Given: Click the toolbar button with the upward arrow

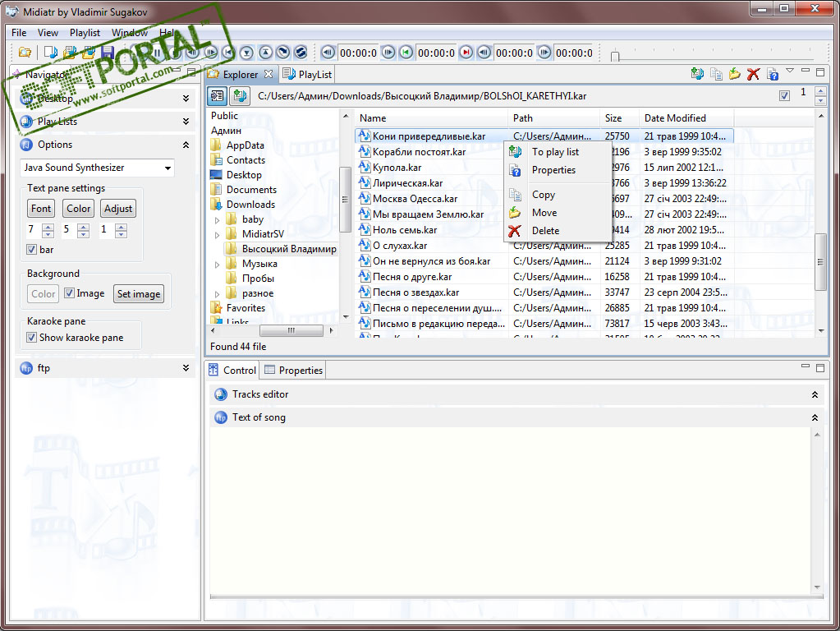Looking at the screenshot, I should [266, 53].
